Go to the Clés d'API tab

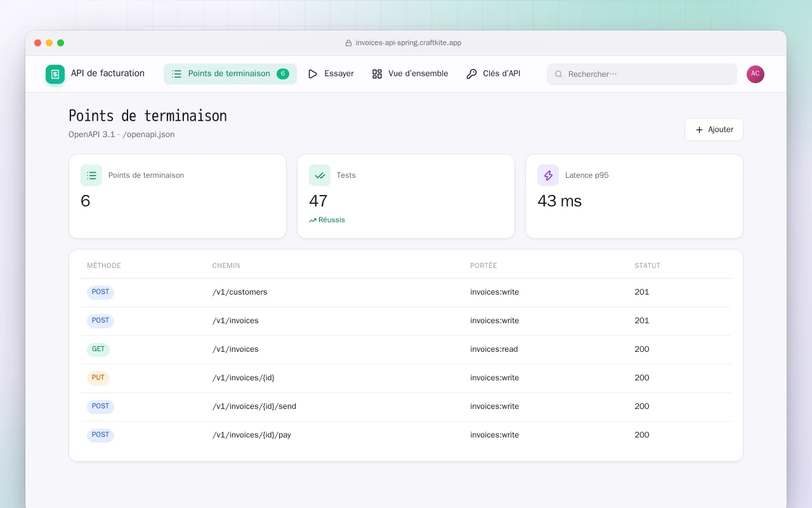[494, 74]
